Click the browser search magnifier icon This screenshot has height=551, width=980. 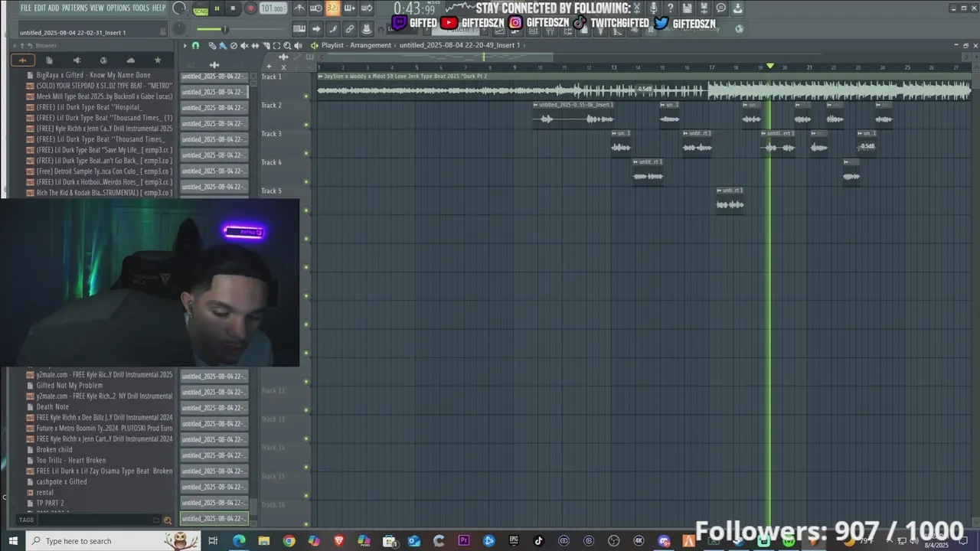(x=168, y=520)
